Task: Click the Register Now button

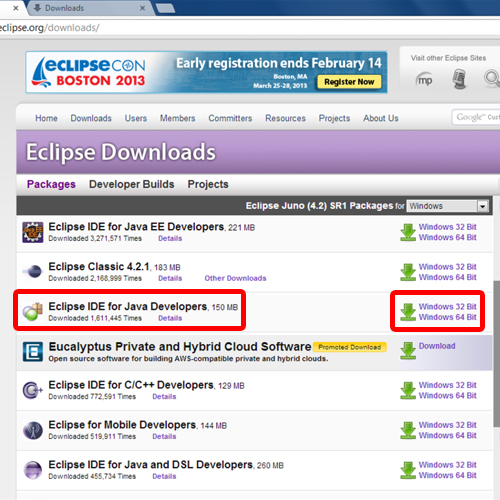Action: [349, 82]
